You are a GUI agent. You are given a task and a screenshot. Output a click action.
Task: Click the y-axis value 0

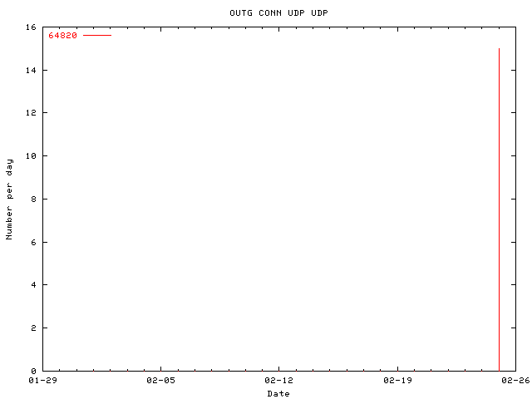pyautogui.click(x=33, y=372)
